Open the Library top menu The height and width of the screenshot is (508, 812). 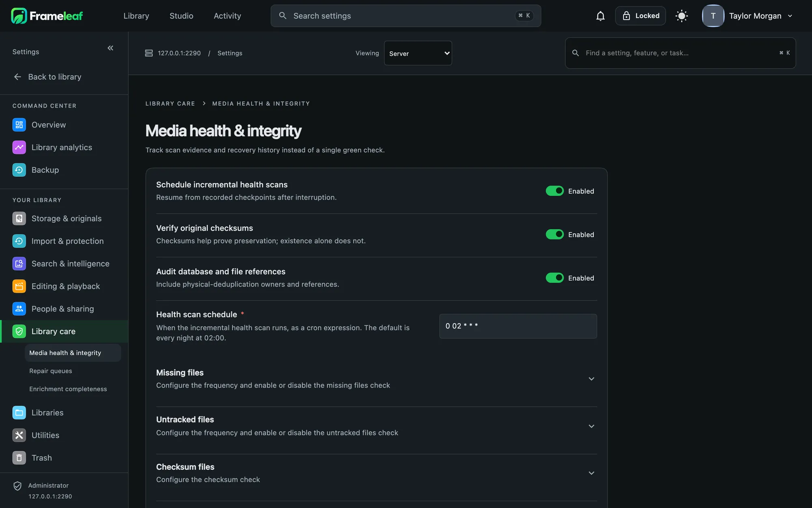[x=136, y=16]
